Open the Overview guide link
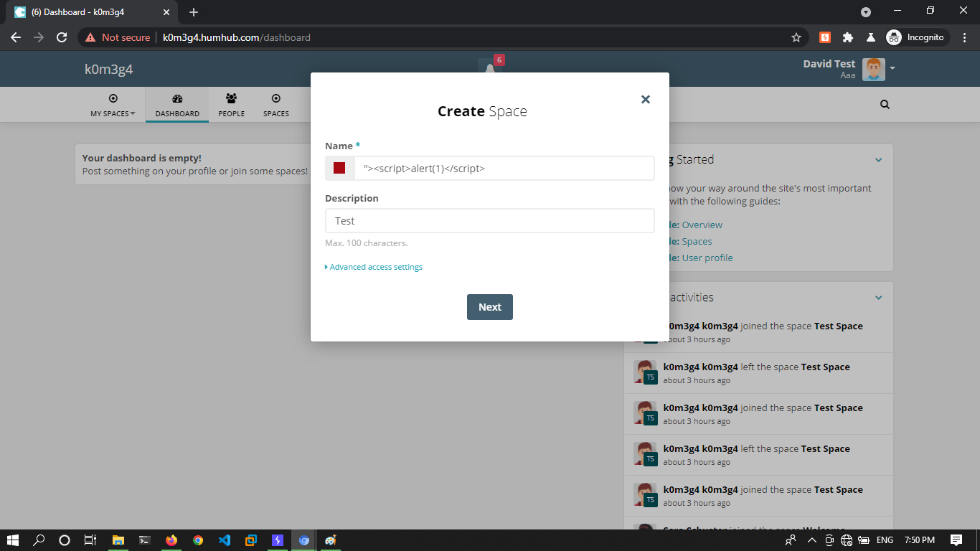This screenshot has height=551, width=980. pos(702,225)
